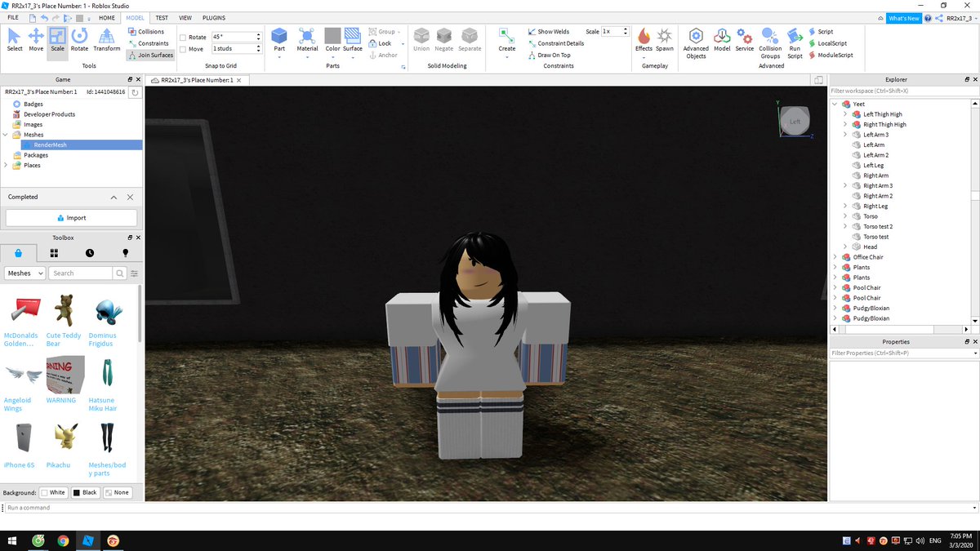
Task: Activate the Move tool
Action: tap(36, 40)
